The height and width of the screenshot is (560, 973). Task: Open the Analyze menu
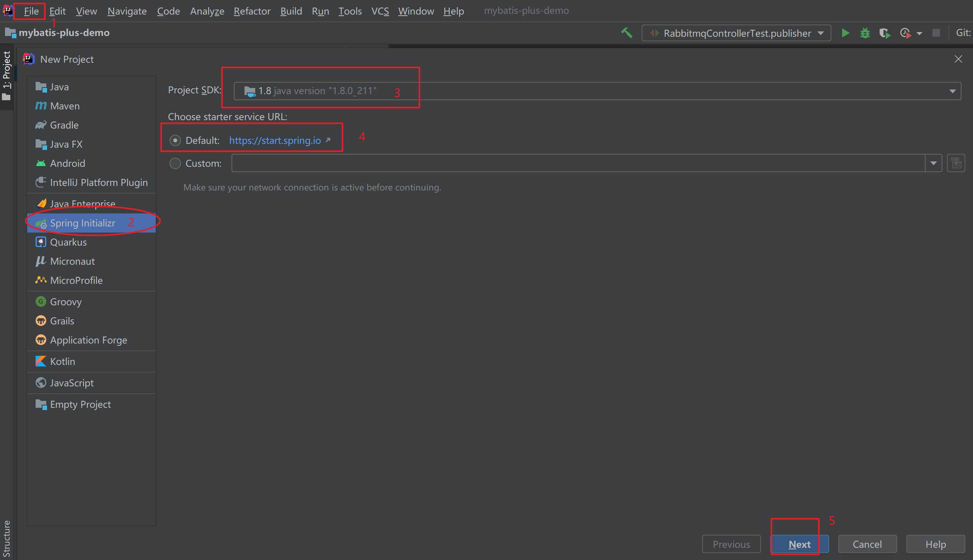(x=207, y=11)
